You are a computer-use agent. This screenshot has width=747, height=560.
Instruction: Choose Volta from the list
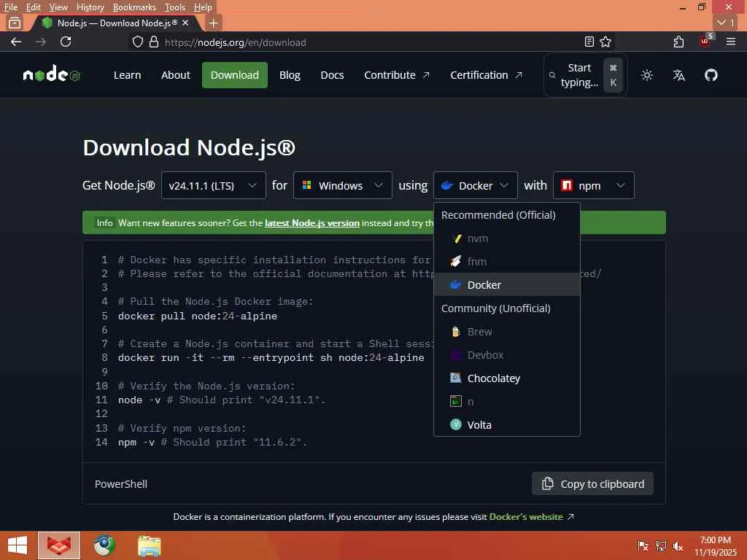506,425
